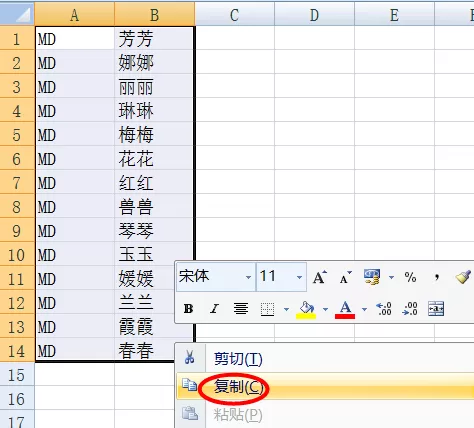This screenshot has width=474, height=428.
Task: Click the Shrink Font icon
Action: (345, 277)
